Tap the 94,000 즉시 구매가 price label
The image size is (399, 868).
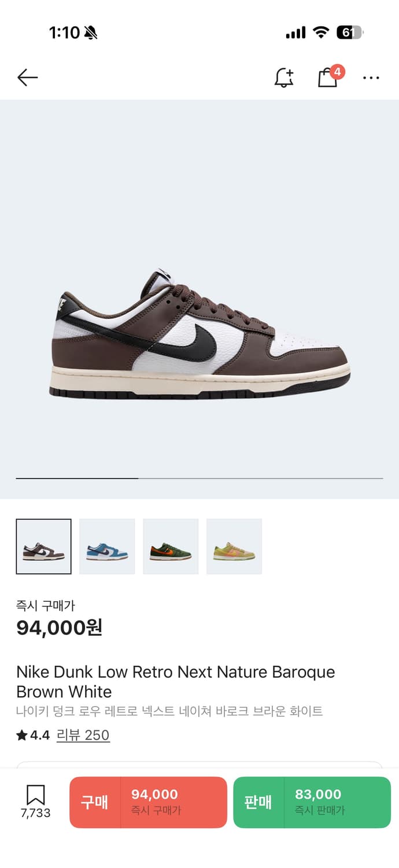(156, 802)
